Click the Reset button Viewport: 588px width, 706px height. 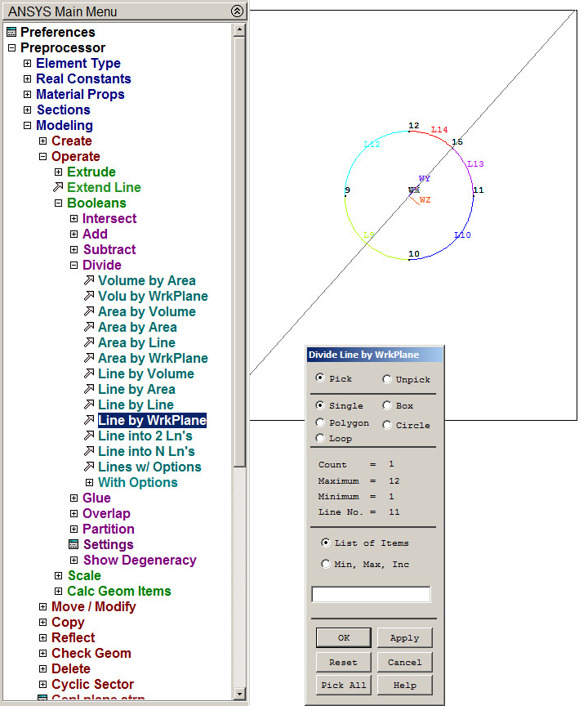(344, 663)
